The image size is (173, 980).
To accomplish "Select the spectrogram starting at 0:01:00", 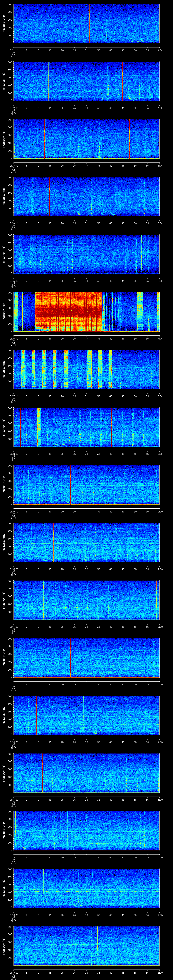I will pos(87,24).
